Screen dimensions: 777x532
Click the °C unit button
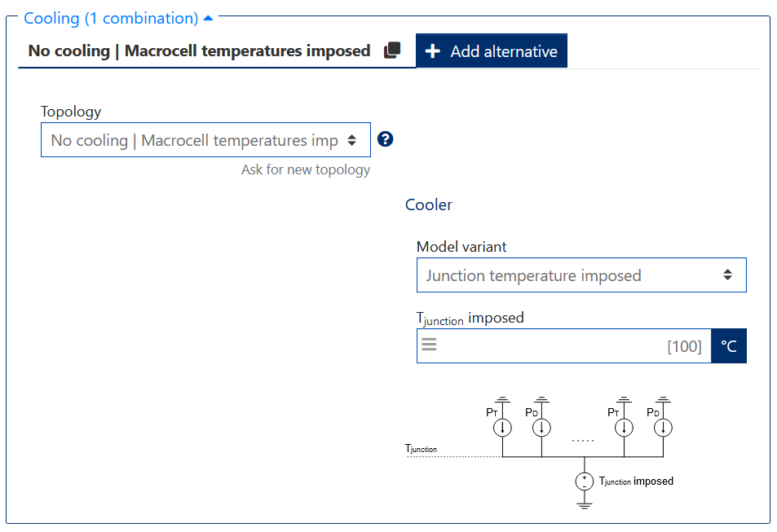(x=729, y=346)
